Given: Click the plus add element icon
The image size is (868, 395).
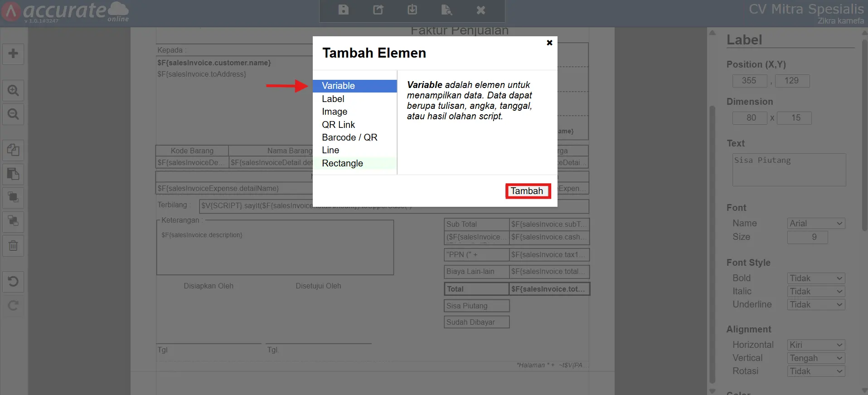Looking at the screenshot, I should 13,54.
